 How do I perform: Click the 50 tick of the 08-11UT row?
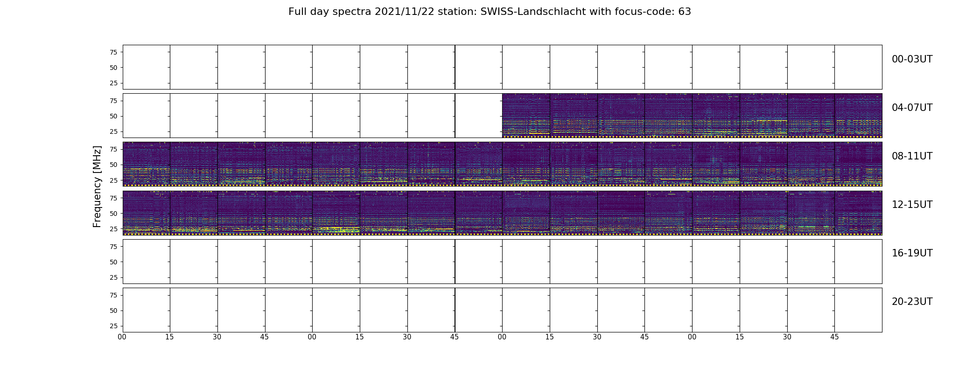click(x=113, y=165)
